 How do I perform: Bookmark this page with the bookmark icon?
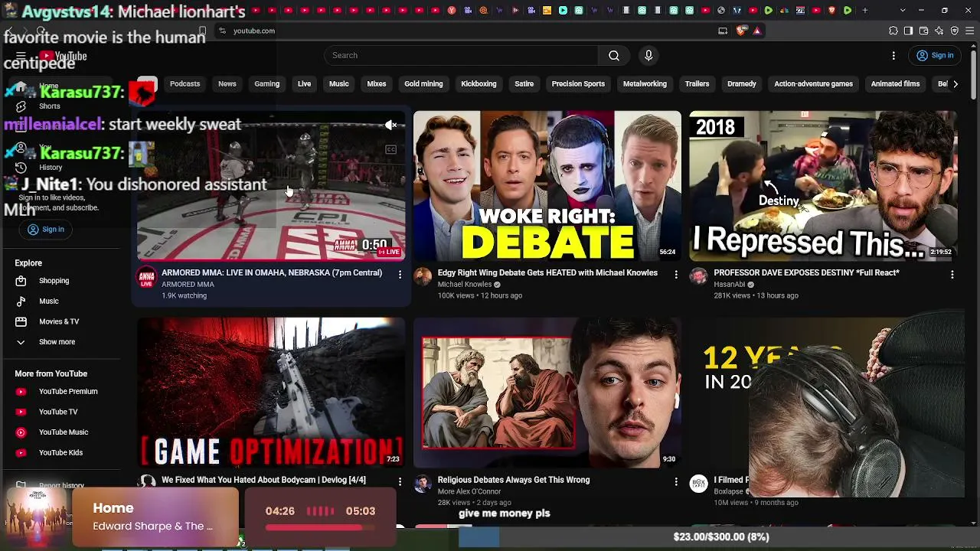[202, 31]
